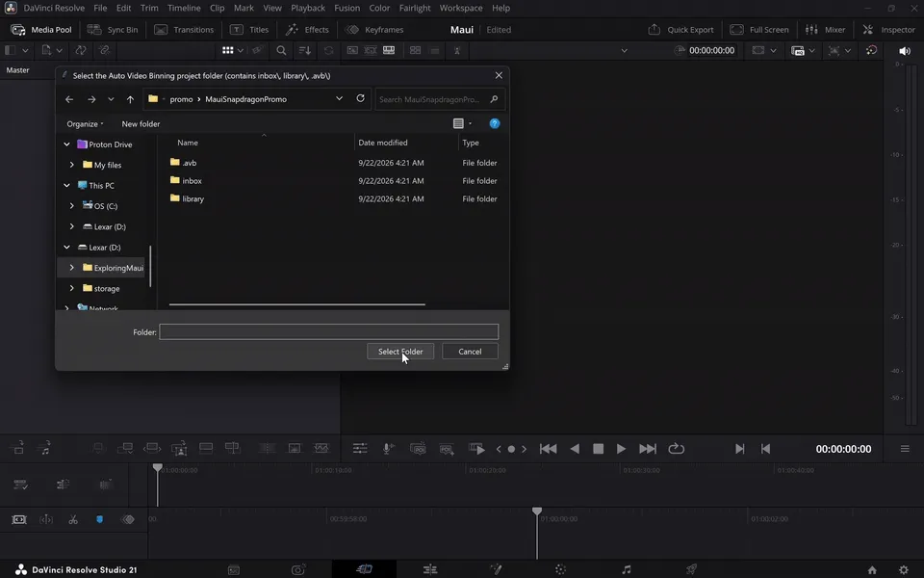Open the Timeline menu
This screenshot has height=578, width=924.
[184, 8]
